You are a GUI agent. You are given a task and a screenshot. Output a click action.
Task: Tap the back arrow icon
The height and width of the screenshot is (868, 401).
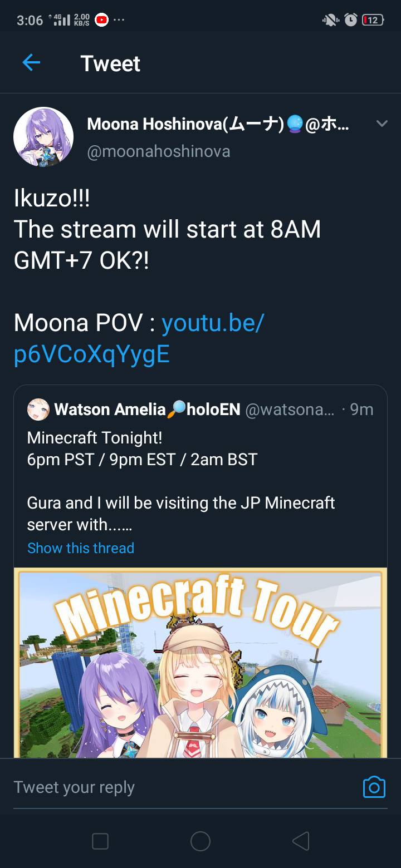[x=31, y=63]
